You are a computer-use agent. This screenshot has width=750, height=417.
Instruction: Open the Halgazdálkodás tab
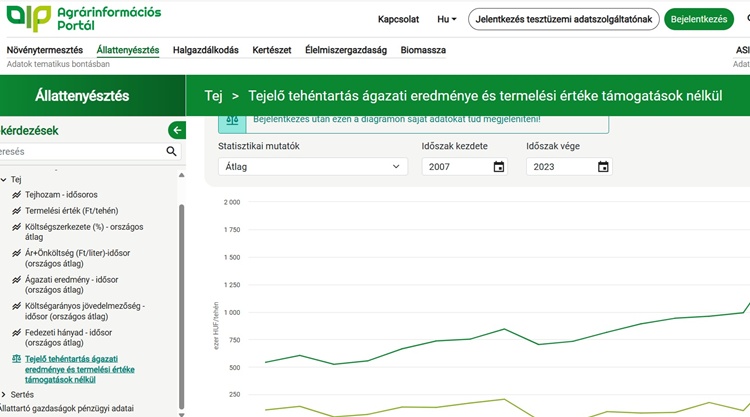click(205, 50)
